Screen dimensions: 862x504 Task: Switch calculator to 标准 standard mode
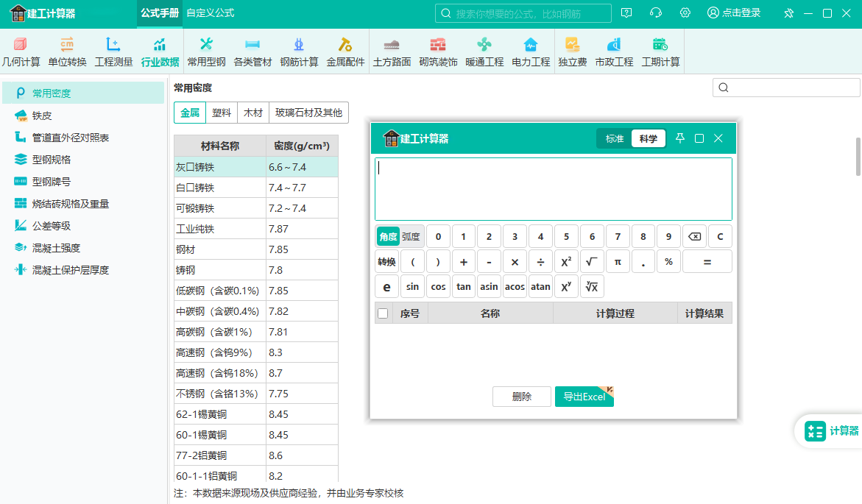click(615, 138)
